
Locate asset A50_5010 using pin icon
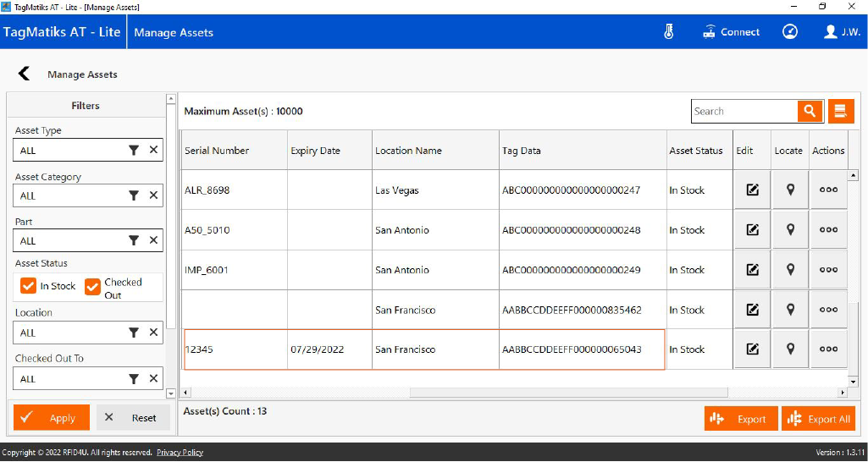[790, 230]
